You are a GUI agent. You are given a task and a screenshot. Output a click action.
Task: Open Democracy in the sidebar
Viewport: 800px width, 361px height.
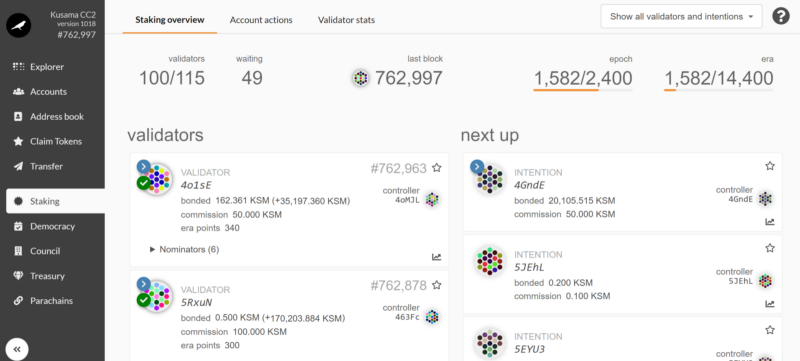pyautogui.click(x=52, y=226)
